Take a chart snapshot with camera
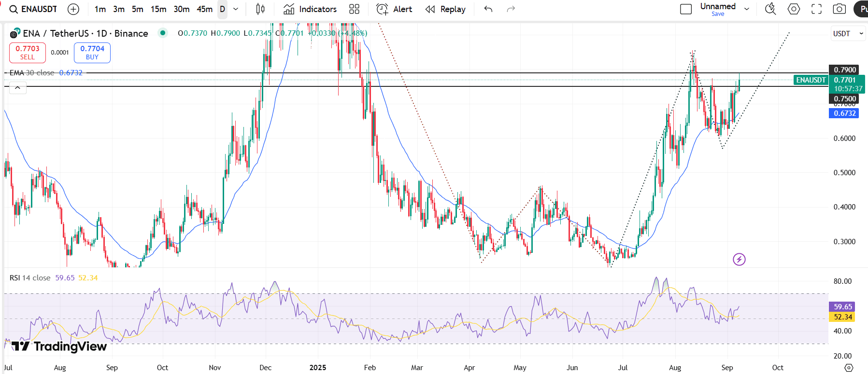868x374 pixels. [x=840, y=9]
